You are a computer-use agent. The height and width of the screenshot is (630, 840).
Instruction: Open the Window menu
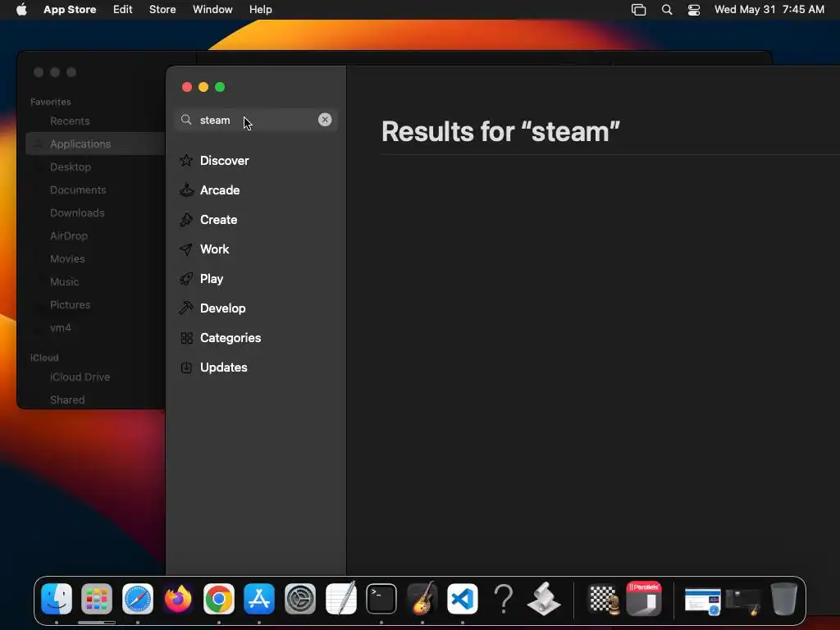coord(212,10)
